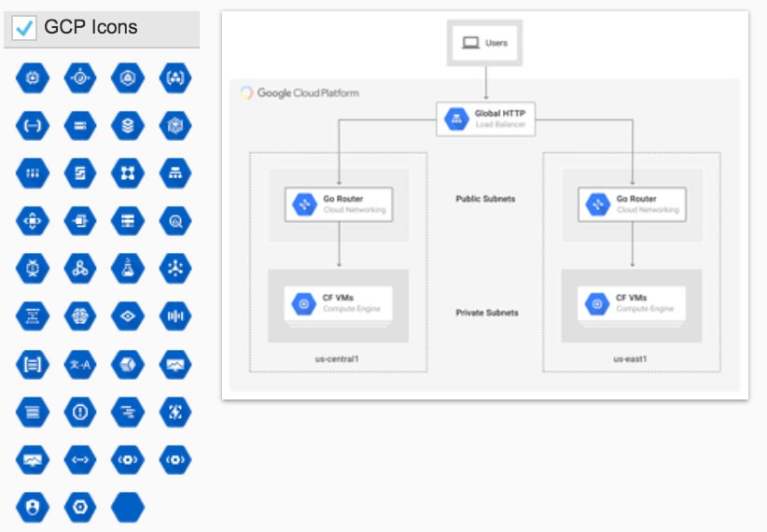The width and height of the screenshot is (767, 532).
Task: Select the Machine Learning brain icon
Action: (x=80, y=316)
